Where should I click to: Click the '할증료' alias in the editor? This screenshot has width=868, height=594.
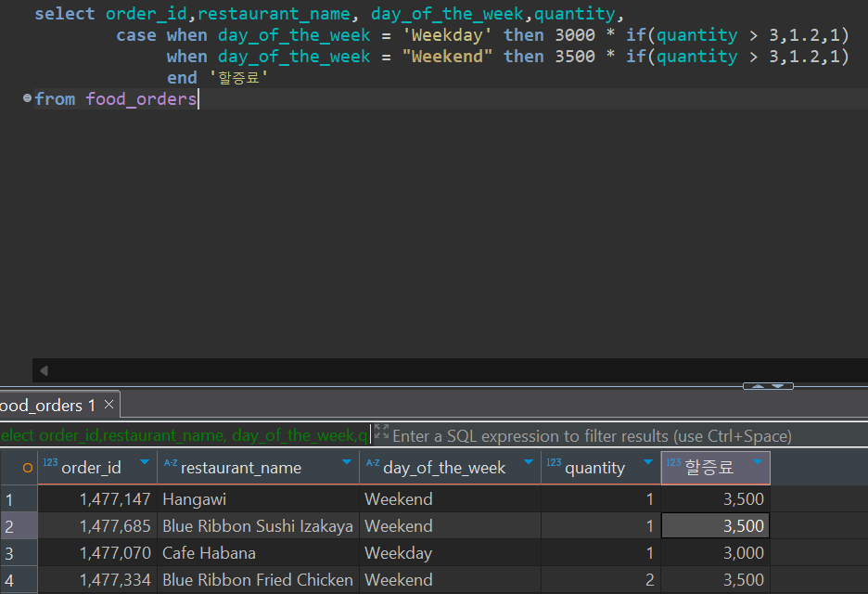pos(238,78)
